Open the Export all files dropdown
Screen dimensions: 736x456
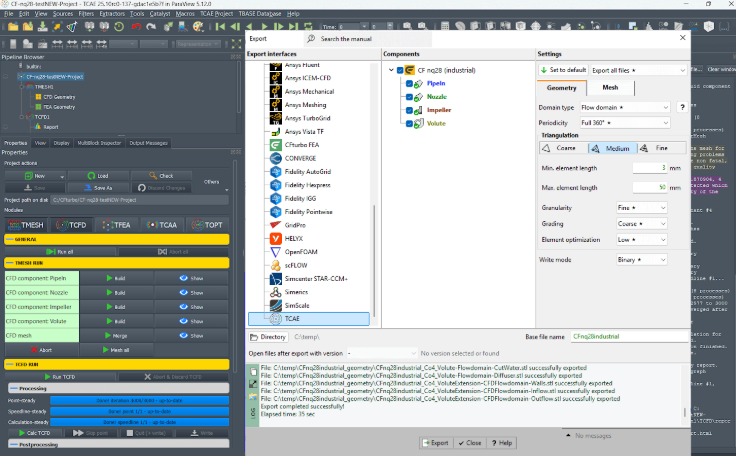(638, 70)
